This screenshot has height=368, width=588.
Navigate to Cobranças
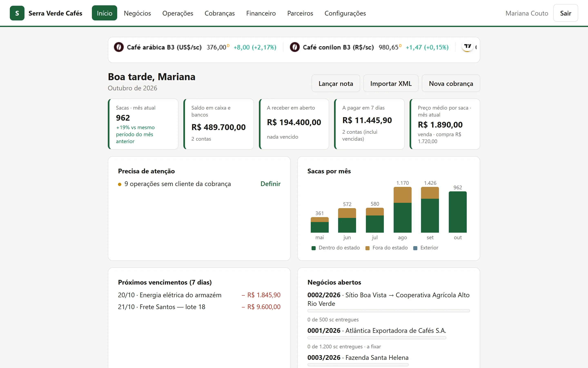coord(219,13)
